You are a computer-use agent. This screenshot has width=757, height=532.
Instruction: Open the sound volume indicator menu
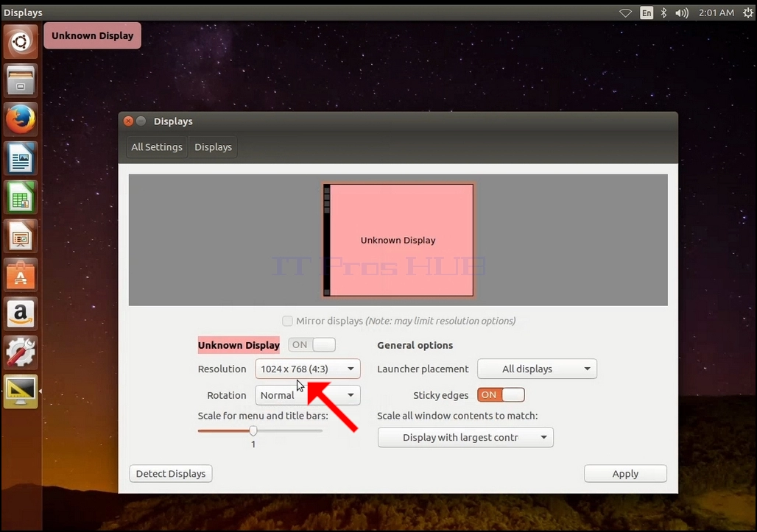coord(682,13)
